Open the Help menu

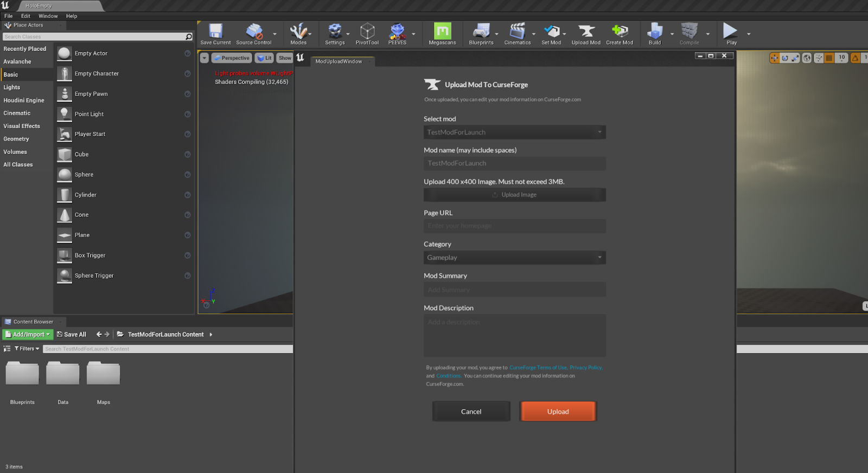[x=72, y=16]
